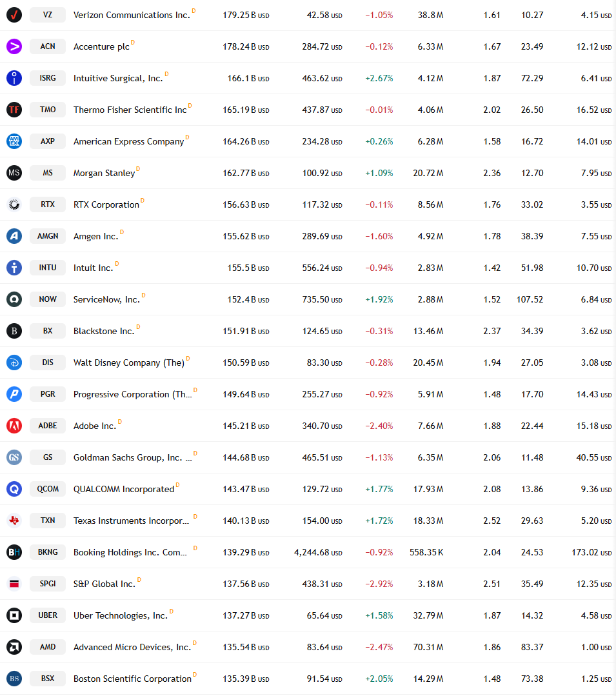Click the Intuitive Surgical logo icon
Image resolution: width=616 pixels, height=696 pixels.
point(14,77)
